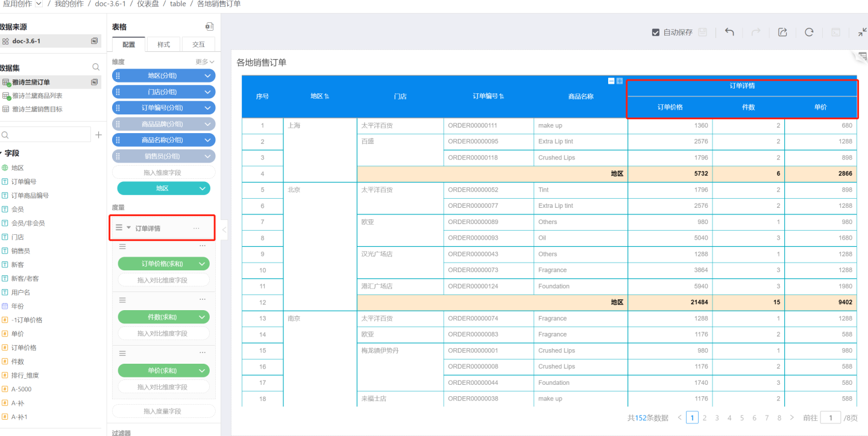Viewport: 868px width, 436px height.
Task: Go to page 2 in pagination
Action: click(704, 418)
